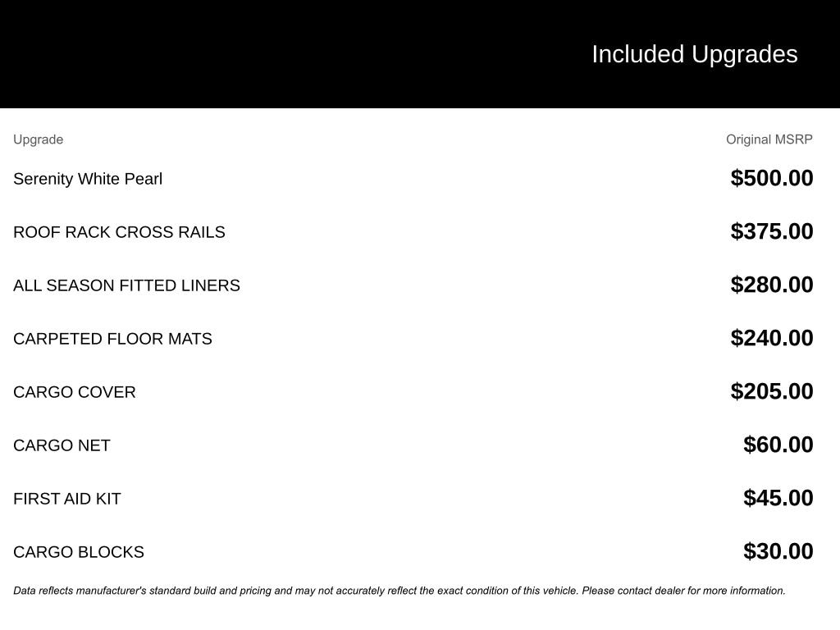Image resolution: width=840 pixels, height=630 pixels.
Task: Select the Carpeted Floor Mats item
Action: click(112, 339)
